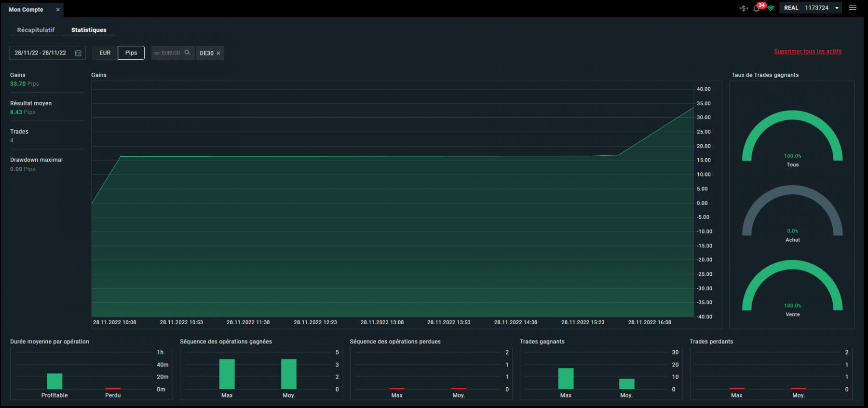Screen dimensions: 868x408
Task: Select the Pips display unit
Action: pos(131,53)
